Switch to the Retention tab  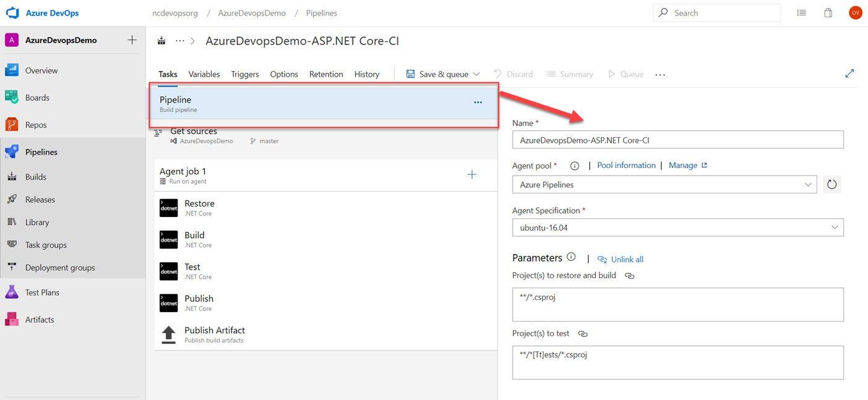[x=326, y=74]
